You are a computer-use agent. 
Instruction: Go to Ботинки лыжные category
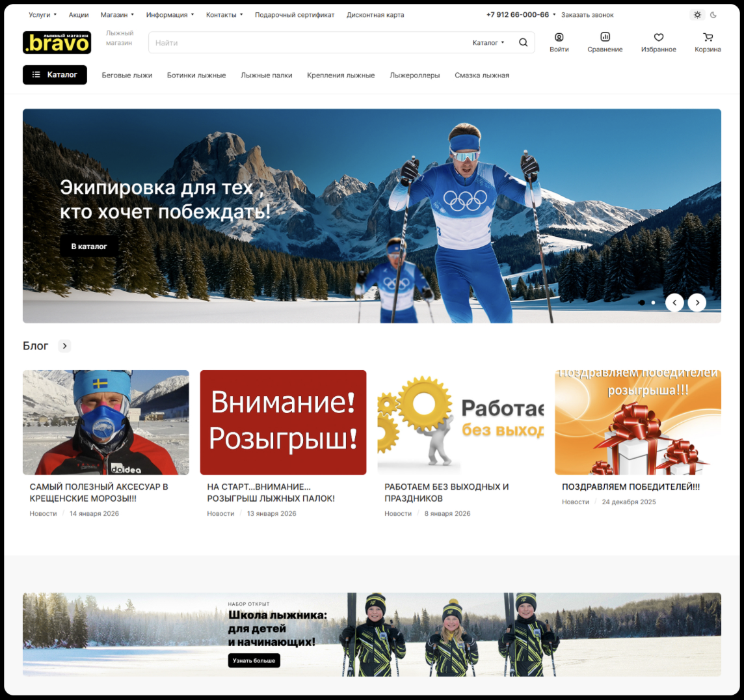pyautogui.click(x=196, y=75)
